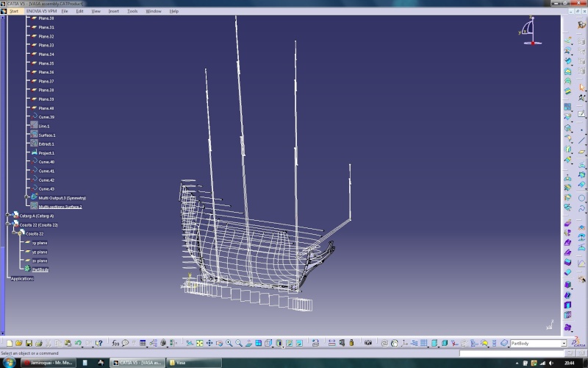588x368 pixels.
Task: Open the Insert menu
Action: 114,11
